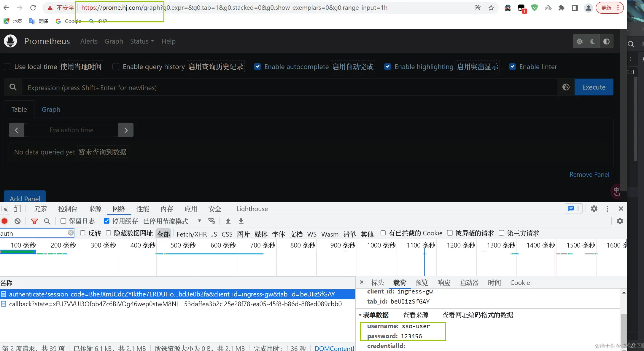644x351 pixels.
Task: Uncheck Enable autocomplete option
Action: pyautogui.click(x=257, y=66)
